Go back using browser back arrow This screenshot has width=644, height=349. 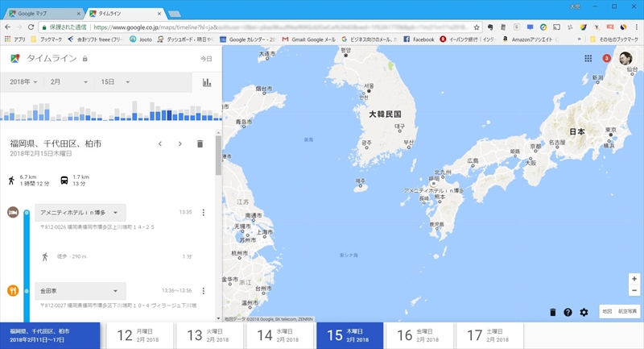(x=8, y=27)
